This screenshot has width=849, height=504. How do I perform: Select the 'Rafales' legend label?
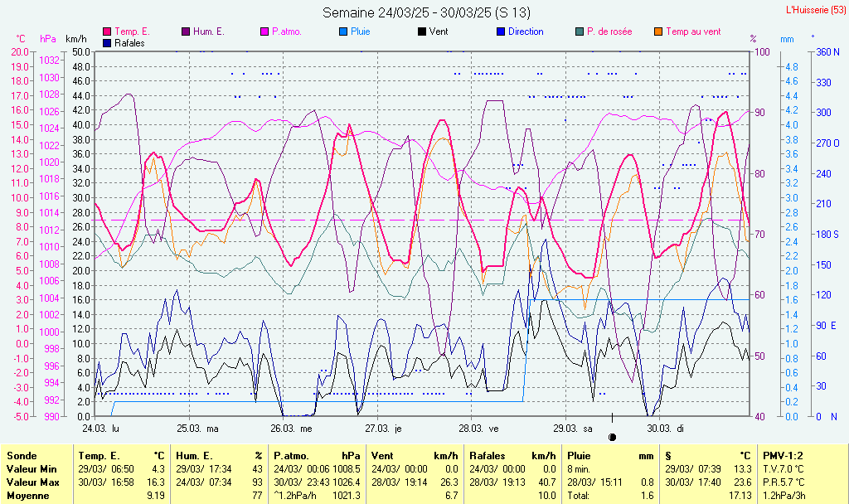click(x=130, y=43)
